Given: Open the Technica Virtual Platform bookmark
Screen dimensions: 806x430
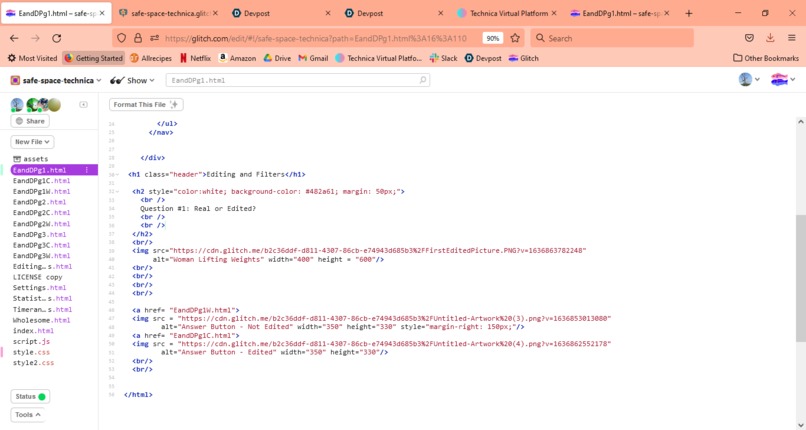Looking at the screenshot, I should [379, 58].
